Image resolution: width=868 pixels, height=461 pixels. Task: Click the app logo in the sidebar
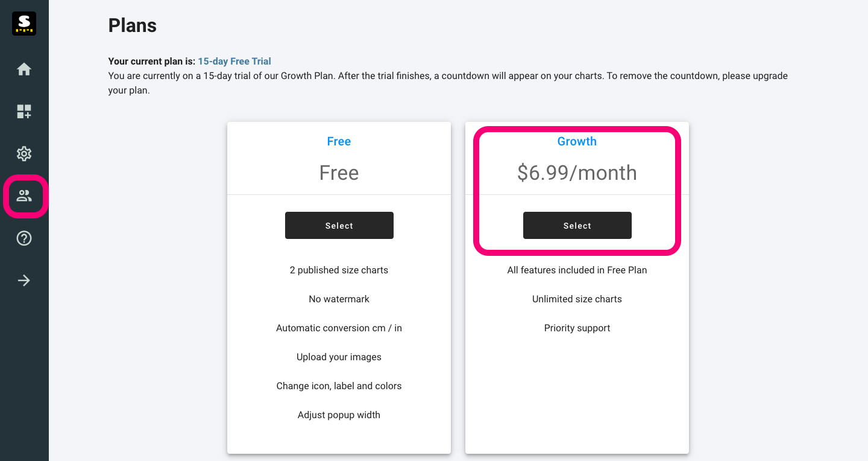(24, 24)
